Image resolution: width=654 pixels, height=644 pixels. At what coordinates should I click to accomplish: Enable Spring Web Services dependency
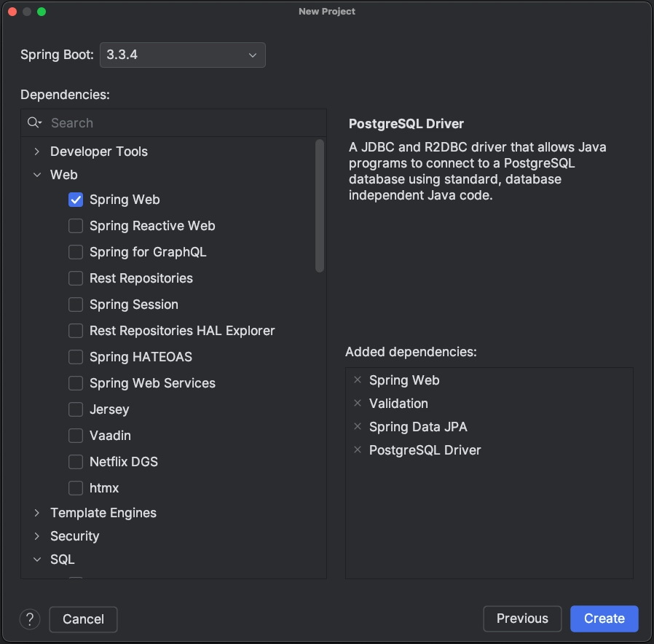click(x=76, y=383)
